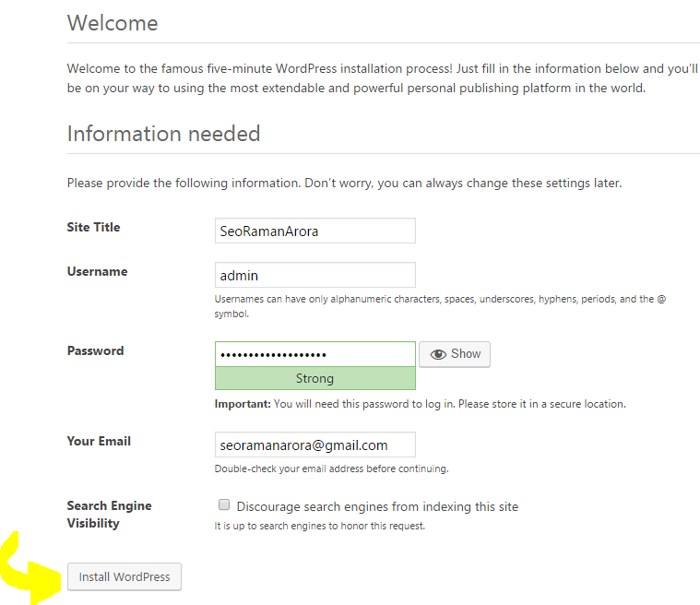Click 'It is up to search engines' note
The image size is (700, 605).
coord(319,526)
